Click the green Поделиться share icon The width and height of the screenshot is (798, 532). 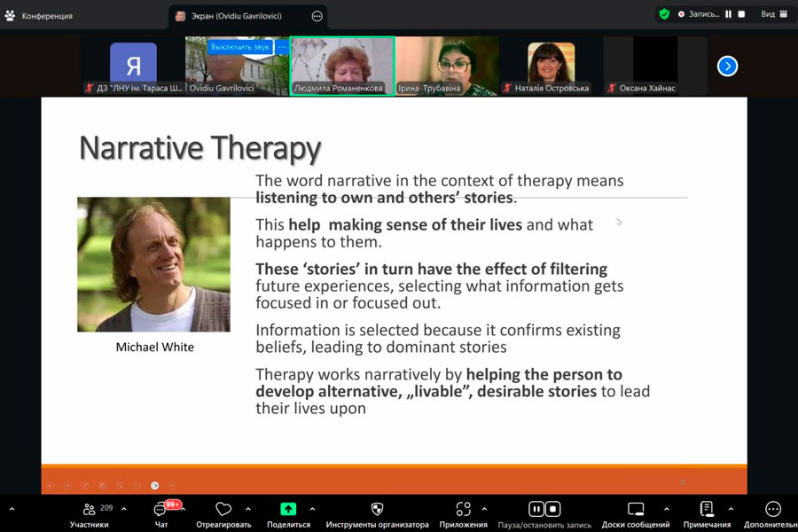(x=288, y=509)
